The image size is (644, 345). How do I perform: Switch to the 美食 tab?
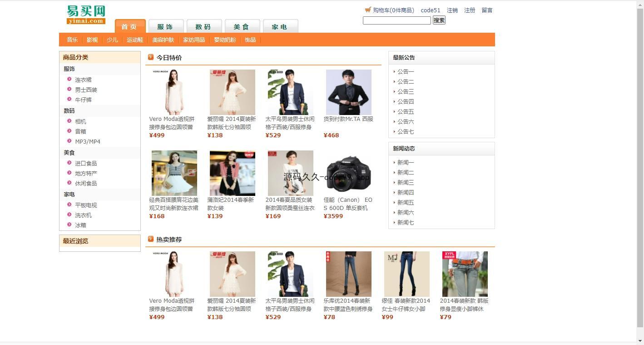coord(242,26)
